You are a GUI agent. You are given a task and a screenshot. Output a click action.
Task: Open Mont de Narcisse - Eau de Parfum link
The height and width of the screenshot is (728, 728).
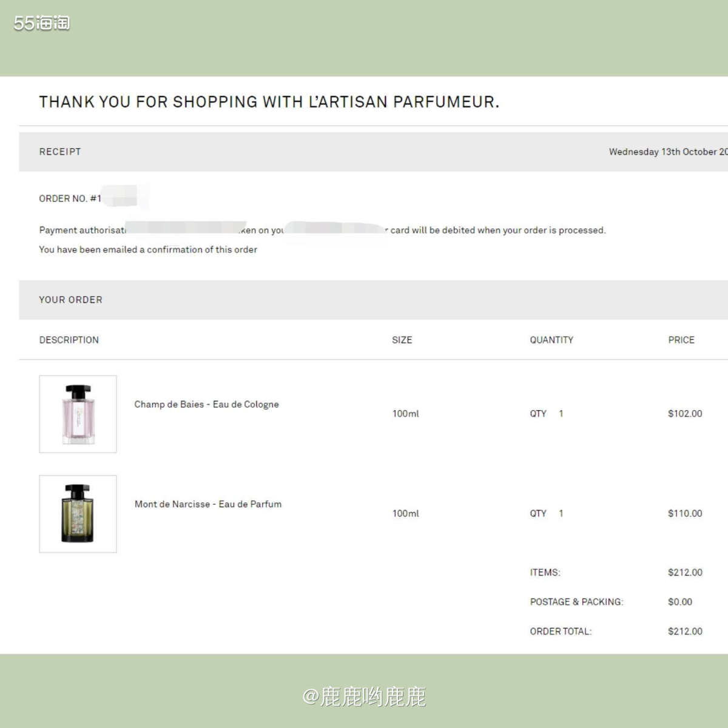click(208, 504)
